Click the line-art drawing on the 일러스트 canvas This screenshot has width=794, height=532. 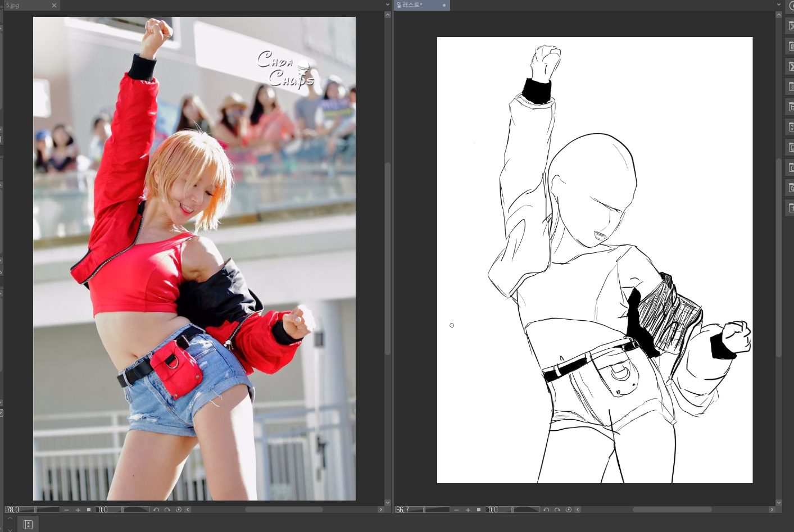point(595,260)
